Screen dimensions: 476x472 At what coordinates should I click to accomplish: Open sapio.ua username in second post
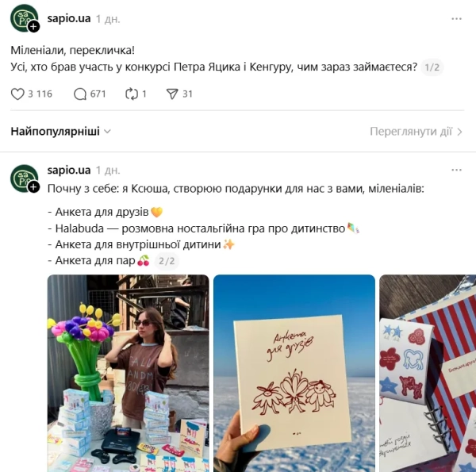click(69, 170)
